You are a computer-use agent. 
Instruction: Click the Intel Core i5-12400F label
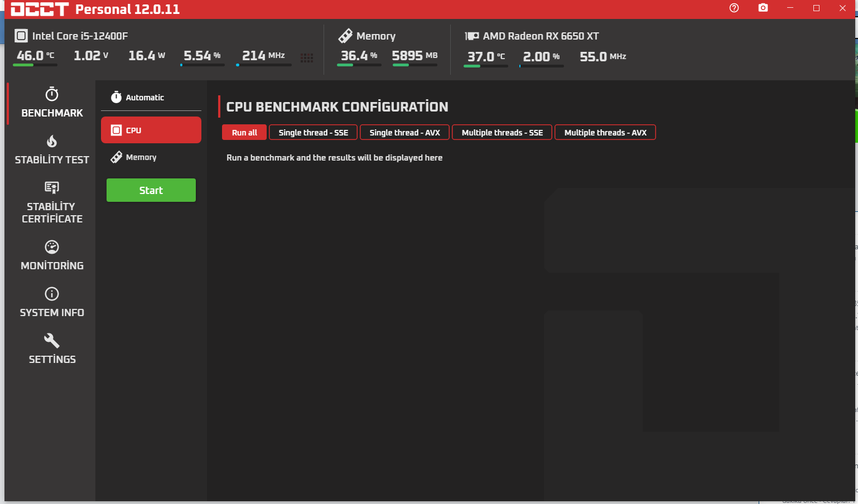pyautogui.click(x=80, y=36)
